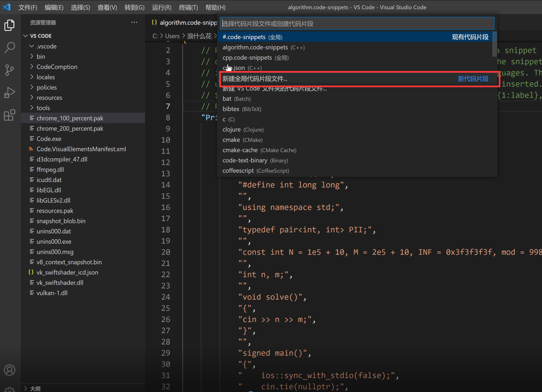Collapse the .vscode folder
Screen dimensions: 542x392
83,46
